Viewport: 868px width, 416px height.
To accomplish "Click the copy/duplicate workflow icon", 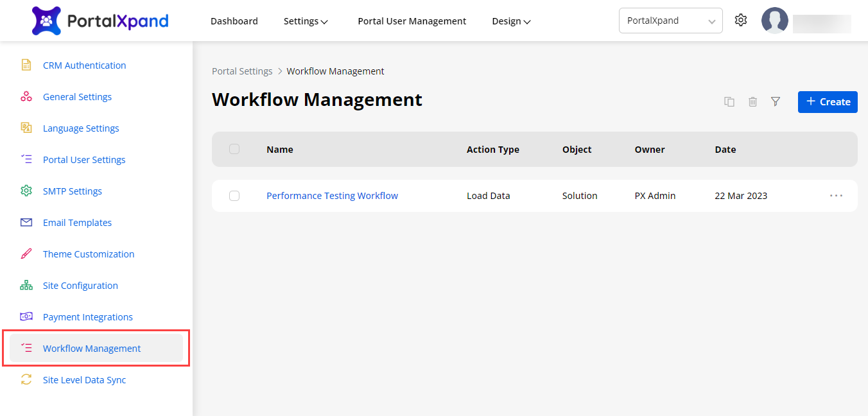I will tap(729, 101).
